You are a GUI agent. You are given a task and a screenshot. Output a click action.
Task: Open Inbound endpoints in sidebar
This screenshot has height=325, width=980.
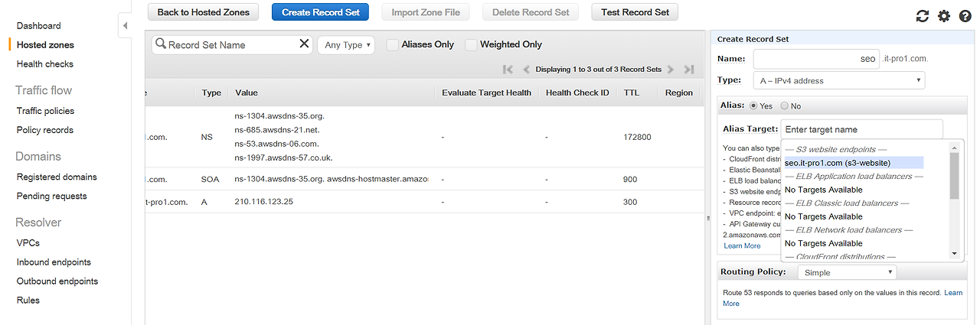point(54,262)
